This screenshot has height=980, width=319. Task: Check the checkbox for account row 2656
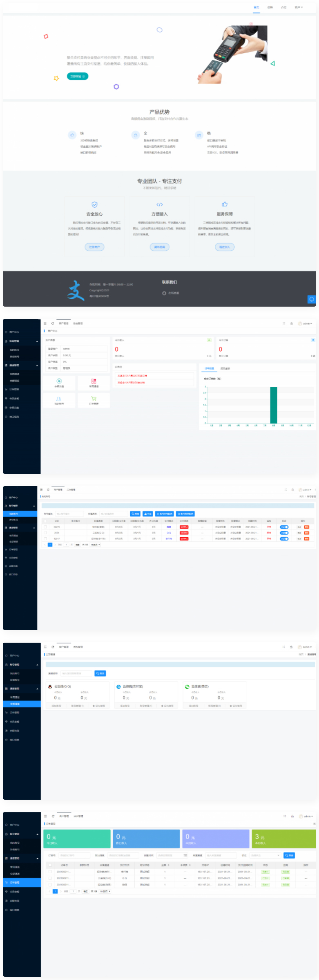click(45, 533)
